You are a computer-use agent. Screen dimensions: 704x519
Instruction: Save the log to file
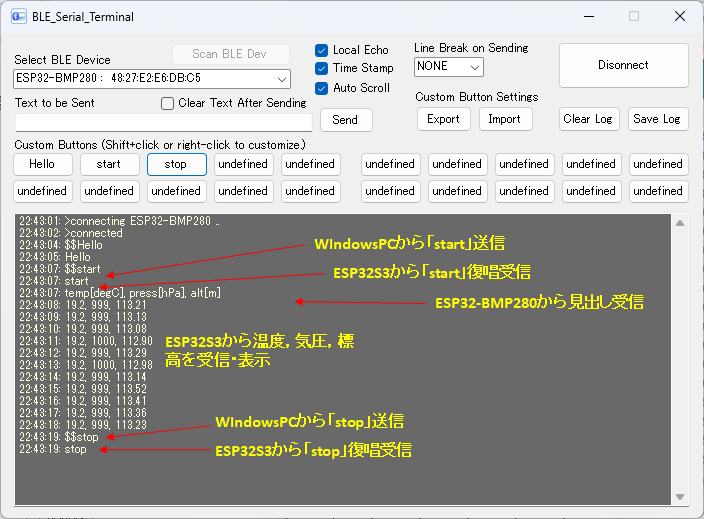coord(657,119)
